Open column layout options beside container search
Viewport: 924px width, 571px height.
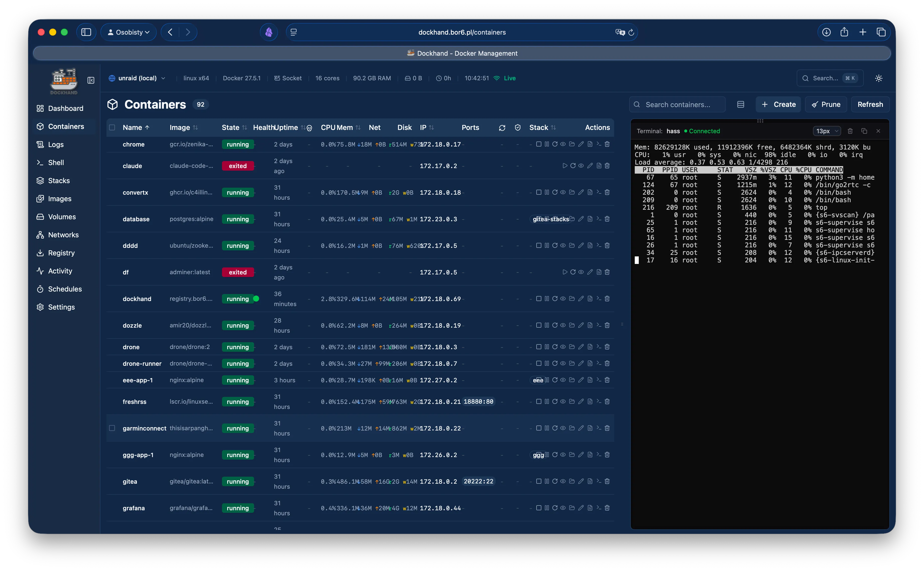(x=740, y=104)
